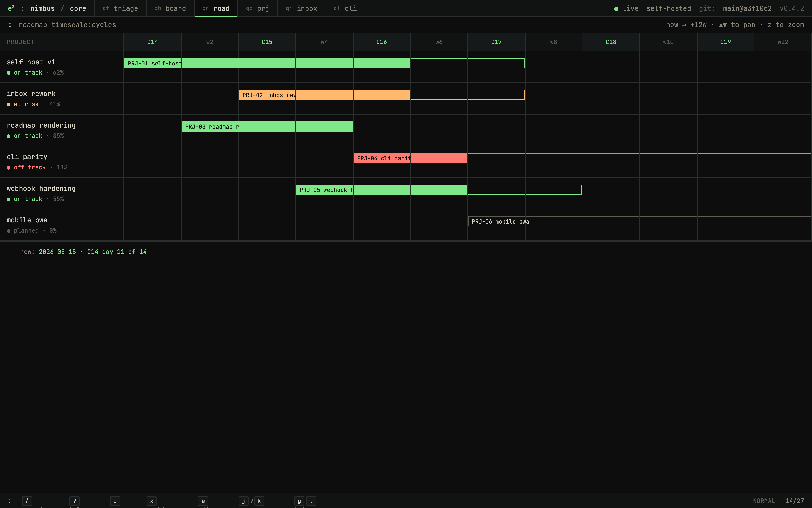Image resolution: width=812 pixels, height=508 pixels.
Task: Click the 'at risk' status label
Action: tap(26, 104)
